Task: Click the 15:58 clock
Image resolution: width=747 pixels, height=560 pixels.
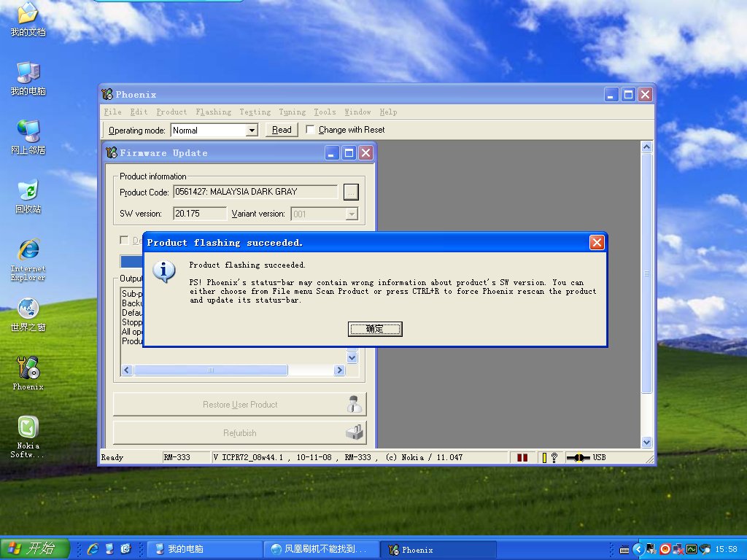Action: click(x=726, y=550)
